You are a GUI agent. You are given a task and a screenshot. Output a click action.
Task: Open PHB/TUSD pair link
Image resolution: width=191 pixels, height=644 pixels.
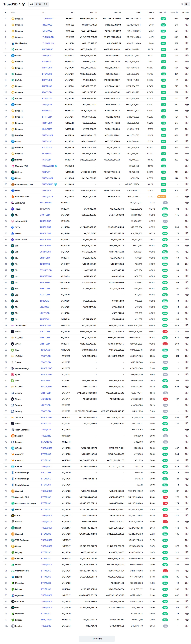coord(47,86)
